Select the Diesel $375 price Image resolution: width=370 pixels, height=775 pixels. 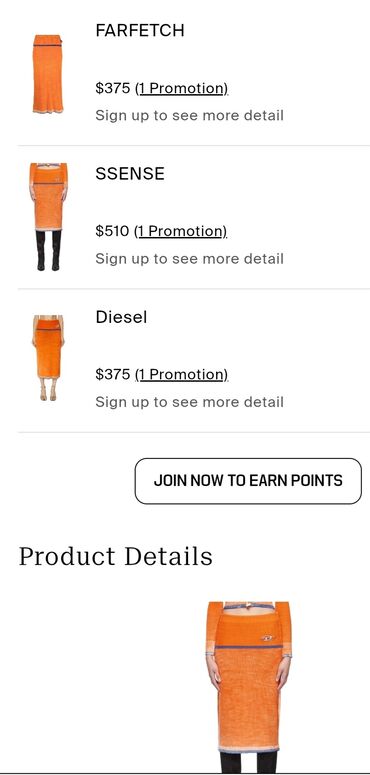[113, 375]
